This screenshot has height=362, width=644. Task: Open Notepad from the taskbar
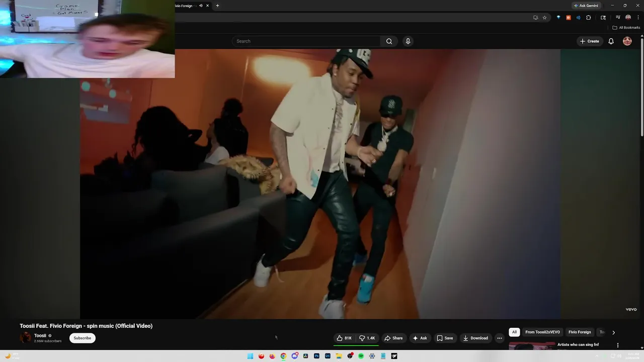pos(383,356)
